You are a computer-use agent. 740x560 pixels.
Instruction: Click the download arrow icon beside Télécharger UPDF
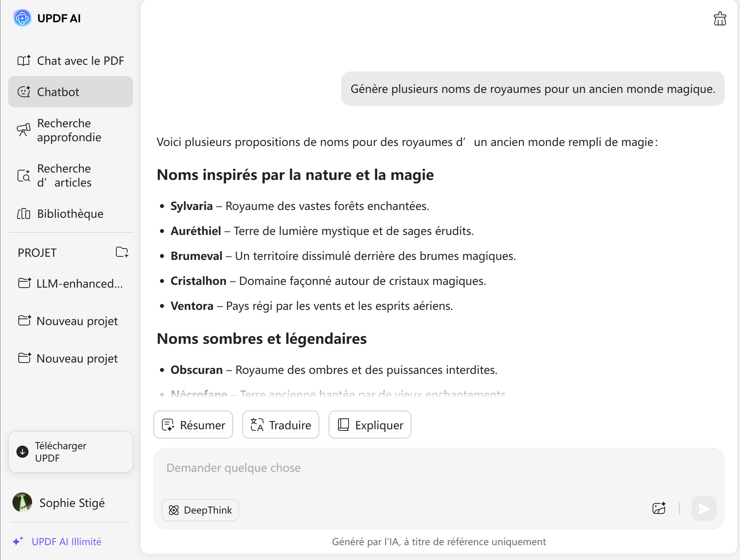coord(23,452)
